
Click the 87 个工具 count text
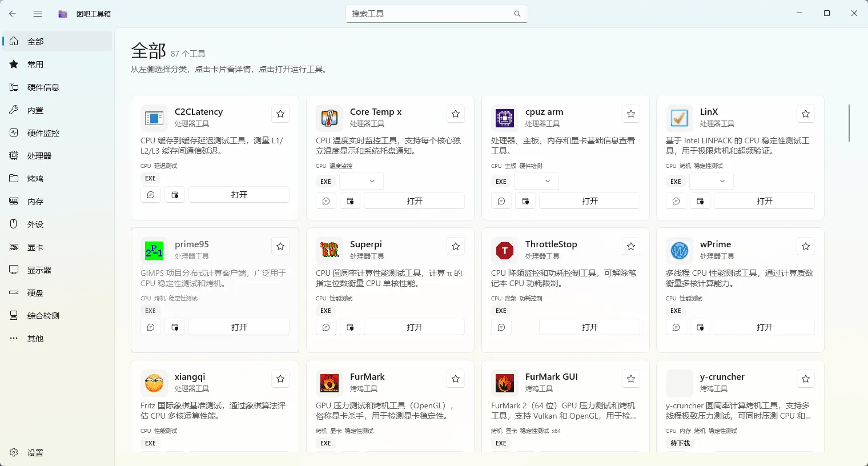point(188,54)
